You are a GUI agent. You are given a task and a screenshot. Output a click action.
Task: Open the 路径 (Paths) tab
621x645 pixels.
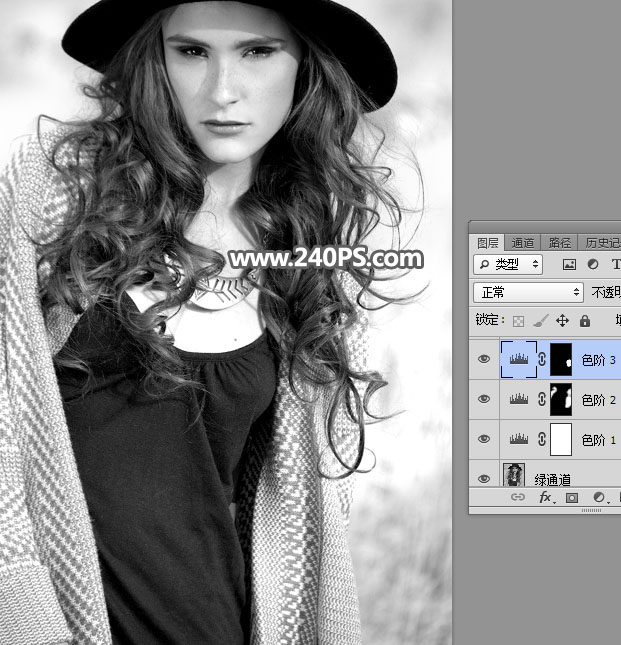pos(559,243)
